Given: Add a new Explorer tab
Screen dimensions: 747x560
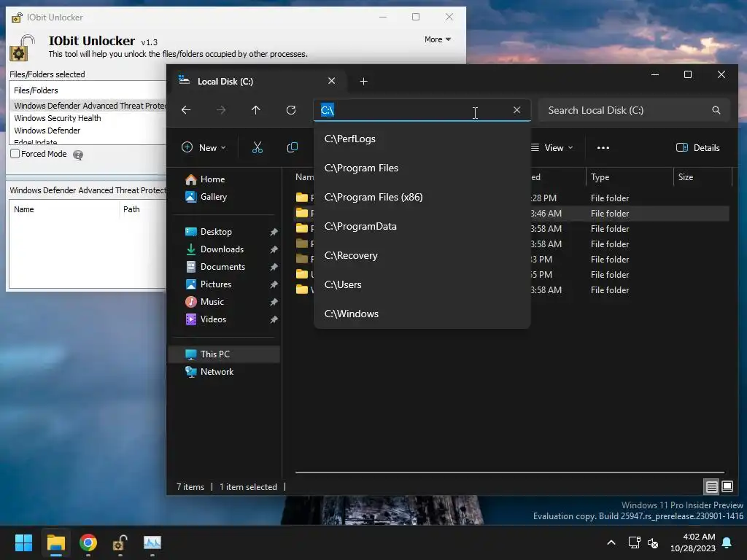Looking at the screenshot, I should pos(363,82).
